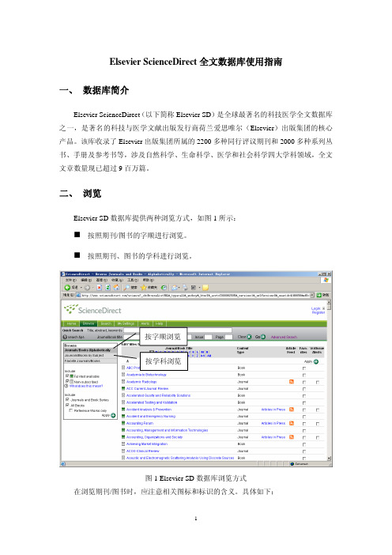Click the Clear X icon in quick search
Image resolution: width=392 pixels, height=555 pixels.
point(249,337)
